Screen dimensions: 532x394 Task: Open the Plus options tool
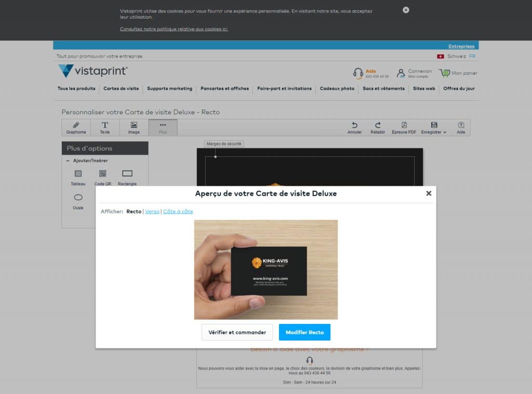pos(163,128)
